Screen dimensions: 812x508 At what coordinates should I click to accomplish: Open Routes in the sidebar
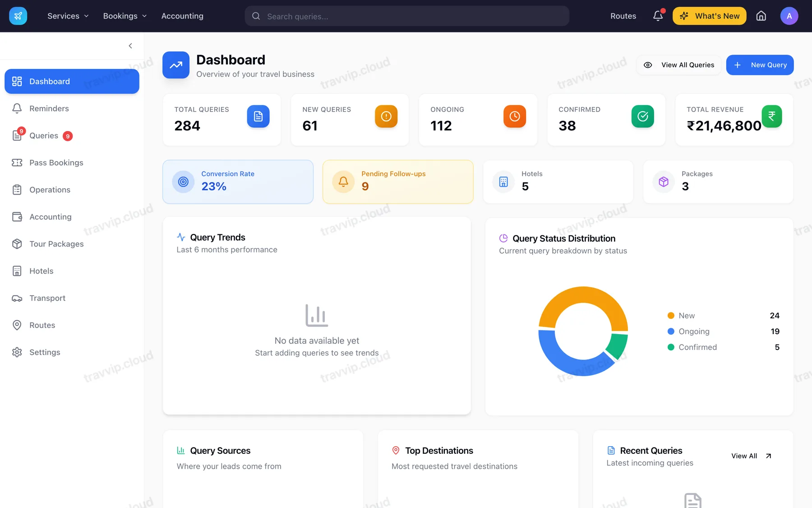[x=72, y=325]
